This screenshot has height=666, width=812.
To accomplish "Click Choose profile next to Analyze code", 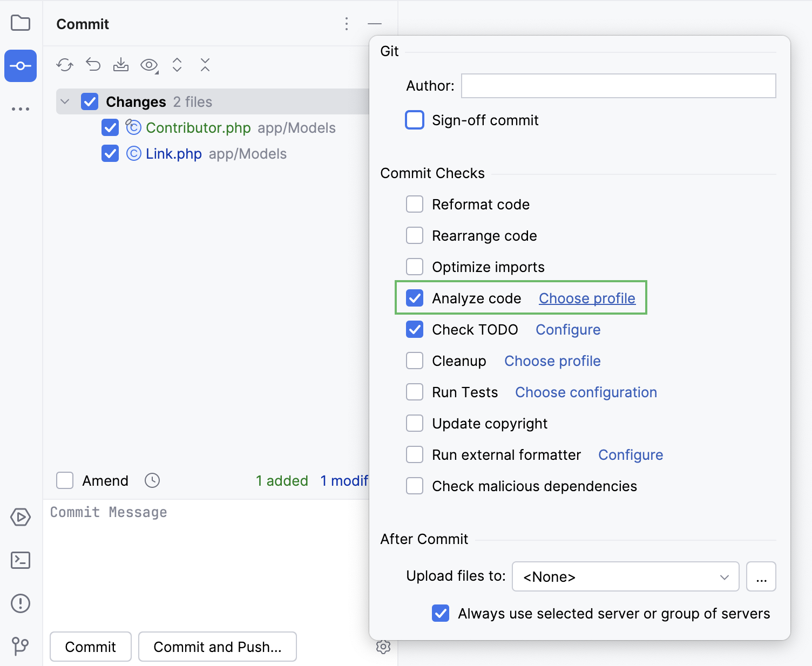I will click(x=587, y=298).
